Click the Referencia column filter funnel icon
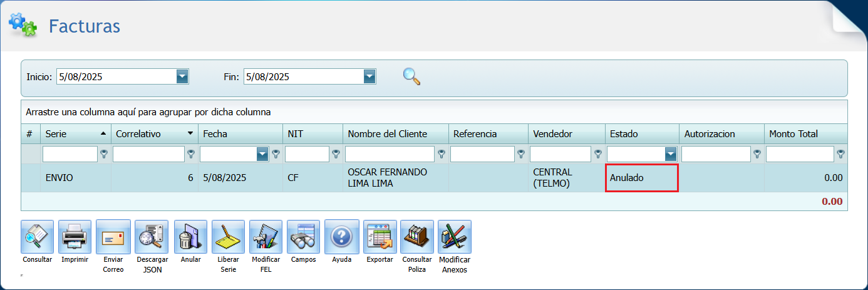This screenshot has height=290, width=868. (521, 154)
